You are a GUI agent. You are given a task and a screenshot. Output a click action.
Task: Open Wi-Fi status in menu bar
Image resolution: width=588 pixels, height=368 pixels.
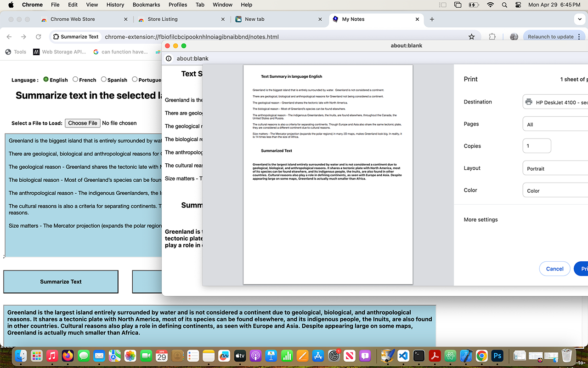pos(490,5)
